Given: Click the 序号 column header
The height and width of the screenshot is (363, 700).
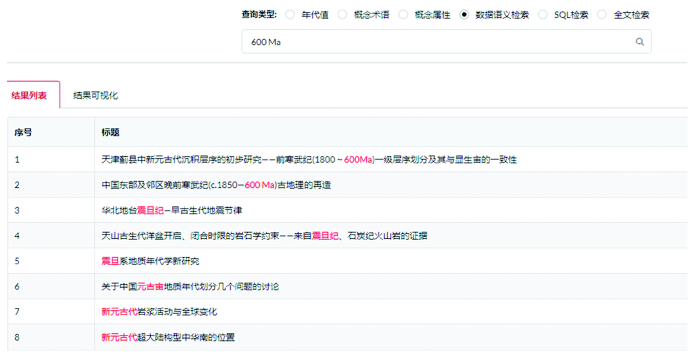Looking at the screenshot, I should click(x=23, y=132).
